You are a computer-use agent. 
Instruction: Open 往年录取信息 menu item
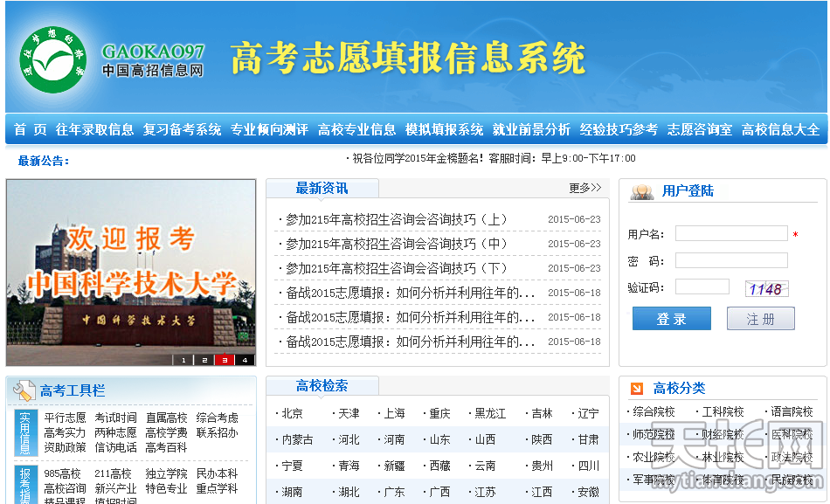pyautogui.click(x=94, y=129)
